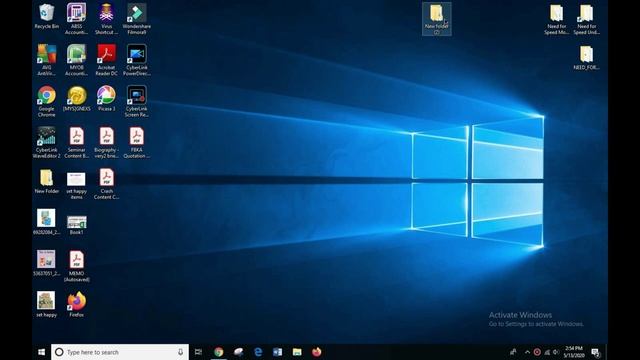This screenshot has width=640, height=360.
Task: Select the Biography PDF file icon
Action: coord(106,142)
